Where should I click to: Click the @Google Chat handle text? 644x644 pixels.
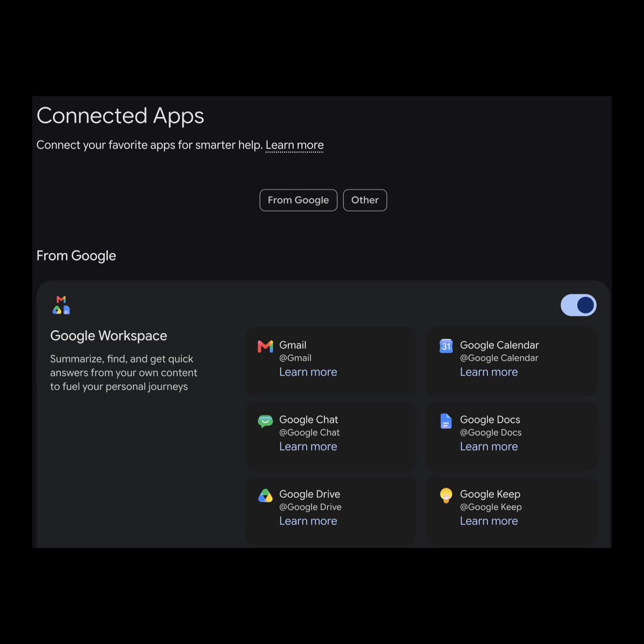pos(310,432)
